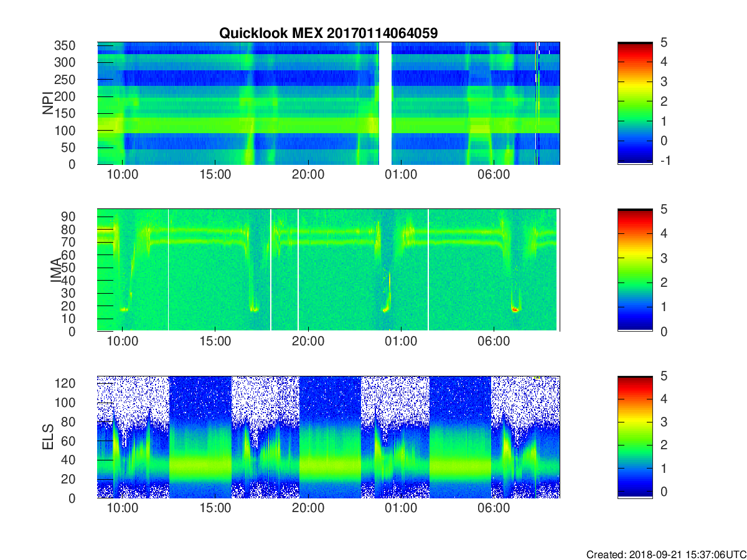Viewport: 747px width, 560px height.
Task: Click the 15:00 tick under ELS plot
Action: [215, 508]
